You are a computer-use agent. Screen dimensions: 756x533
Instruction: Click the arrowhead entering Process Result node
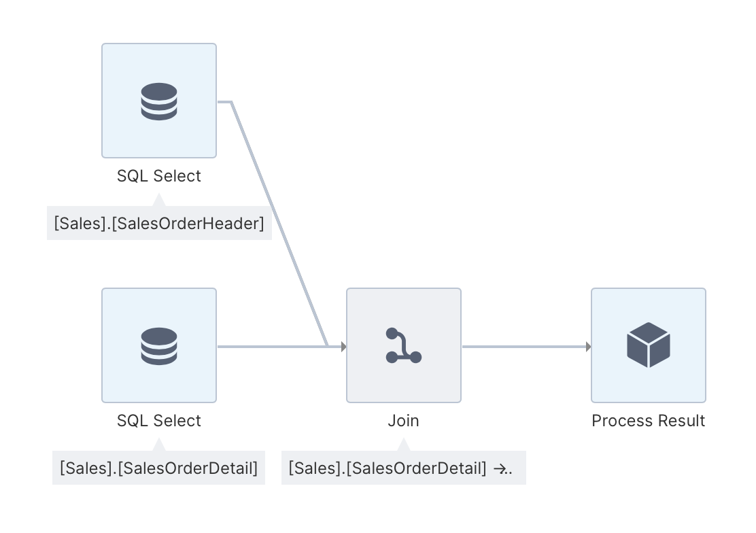pyautogui.click(x=589, y=346)
